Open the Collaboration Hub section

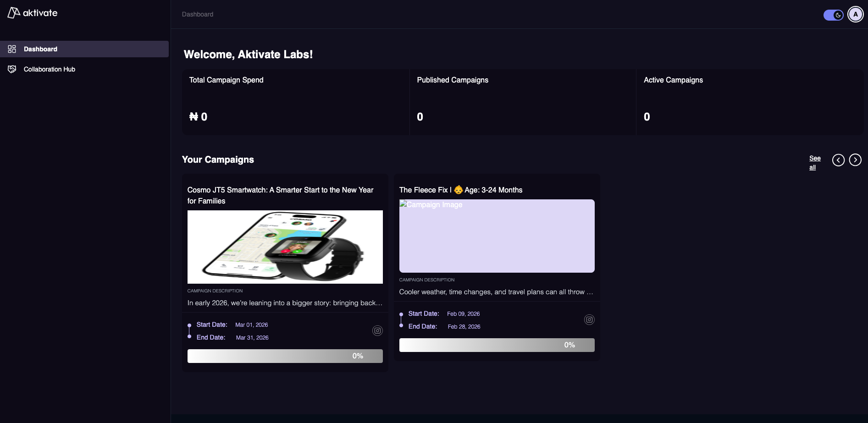tap(49, 69)
